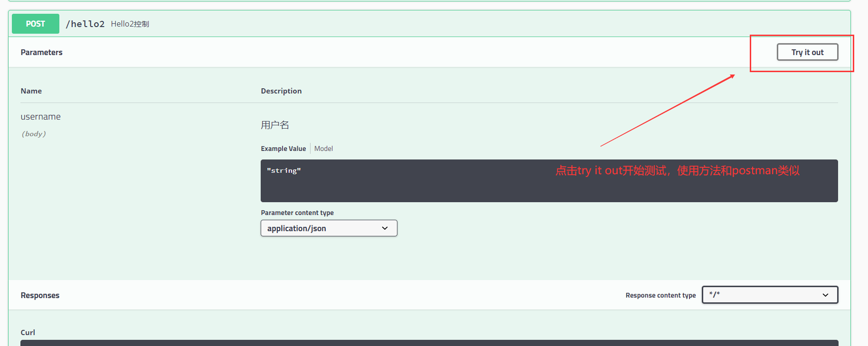Switch to the Model tab

click(323, 149)
